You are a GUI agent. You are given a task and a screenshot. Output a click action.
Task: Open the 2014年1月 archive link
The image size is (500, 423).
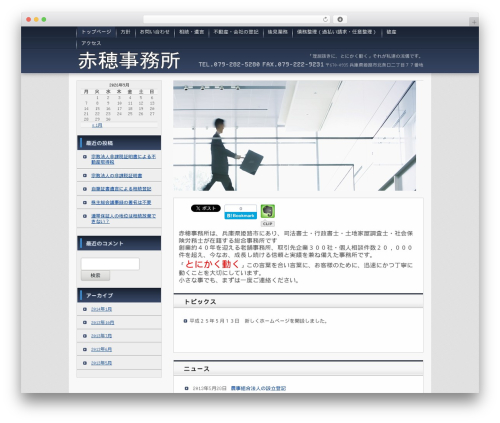coord(101,309)
